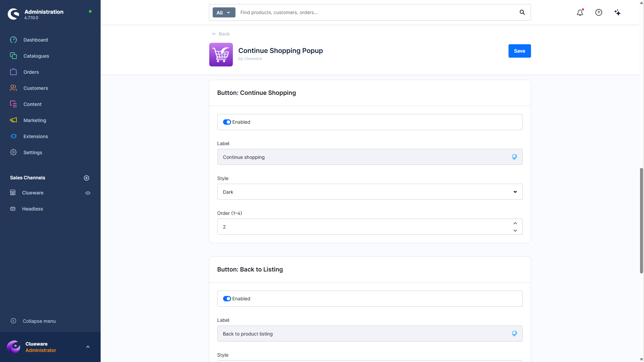Image resolution: width=644 pixels, height=362 pixels.
Task: Edit the Back to product listing field
Action: [370, 334]
